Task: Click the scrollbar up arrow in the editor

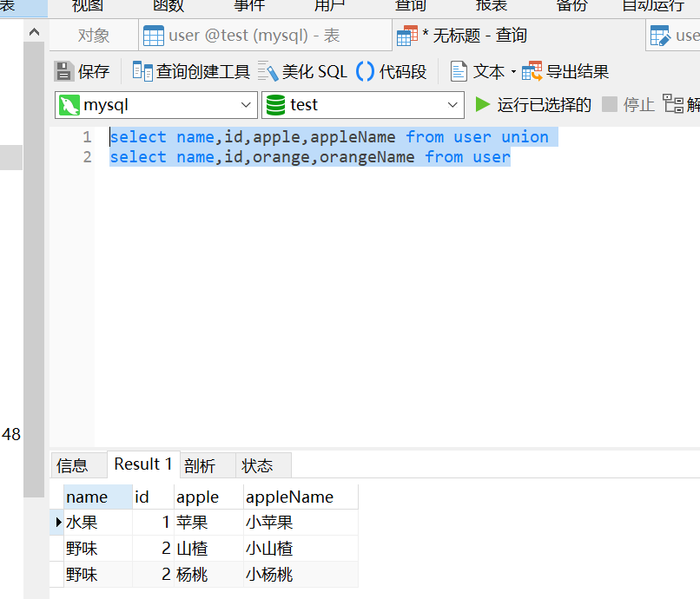Action: pyautogui.click(x=34, y=32)
